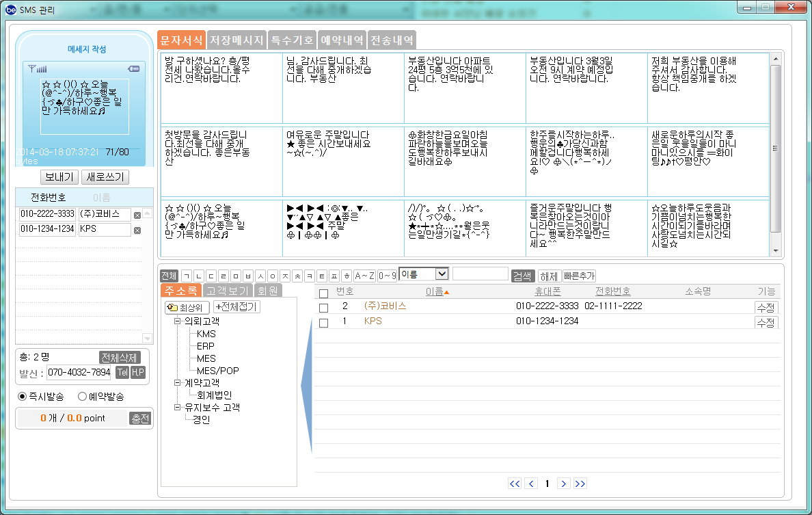Collapse the 의뢰고객 tree node
The height and width of the screenshot is (515, 812).
pos(178,321)
